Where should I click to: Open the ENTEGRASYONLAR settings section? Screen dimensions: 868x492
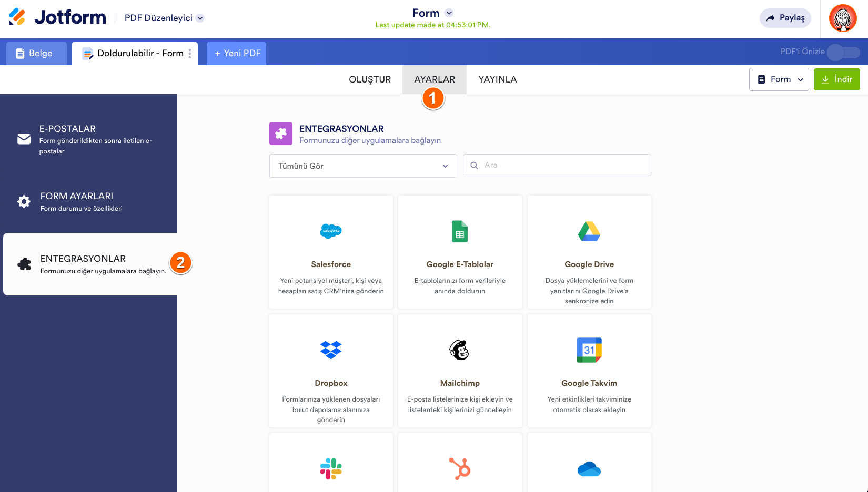coord(90,264)
